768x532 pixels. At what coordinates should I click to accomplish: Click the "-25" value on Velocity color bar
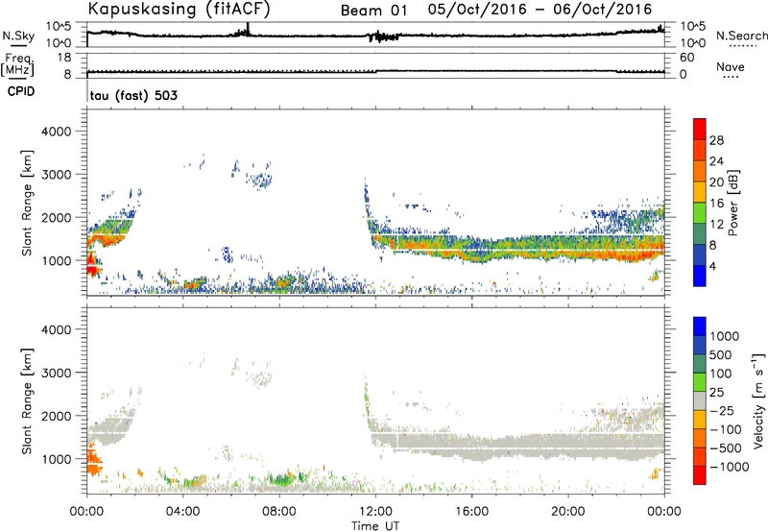coord(723,410)
